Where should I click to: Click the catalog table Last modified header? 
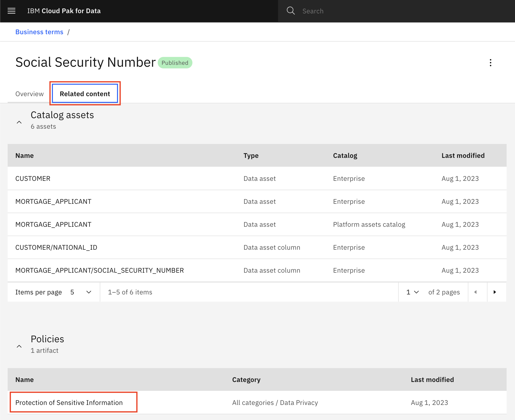point(463,155)
